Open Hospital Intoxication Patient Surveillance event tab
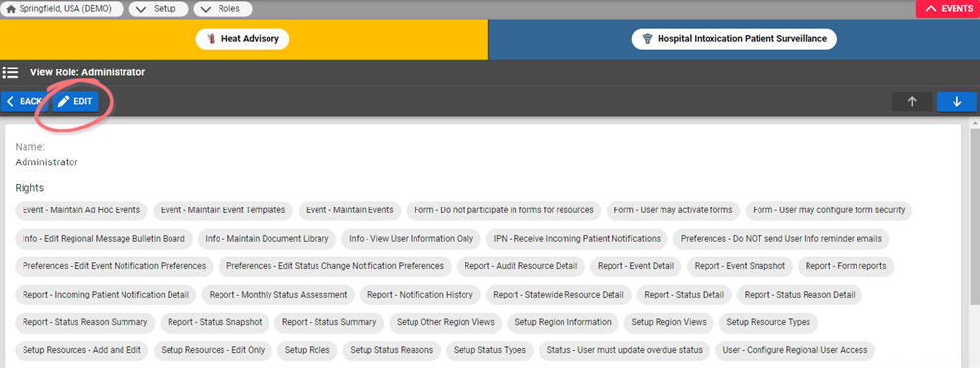The width and height of the screenshot is (980, 368). click(x=734, y=39)
